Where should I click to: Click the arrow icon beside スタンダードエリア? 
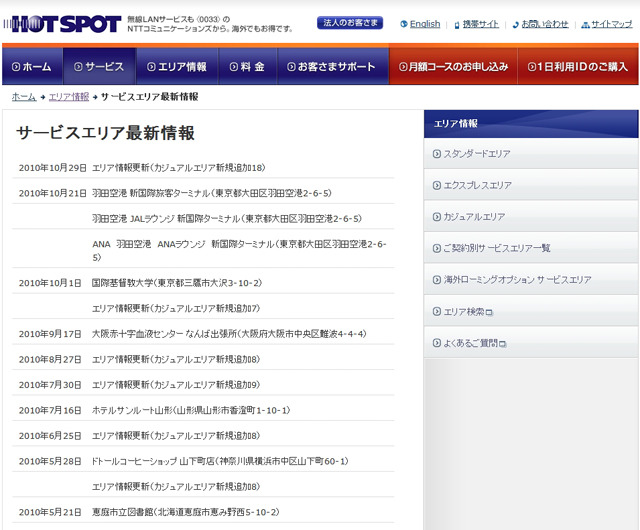pyautogui.click(x=437, y=154)
